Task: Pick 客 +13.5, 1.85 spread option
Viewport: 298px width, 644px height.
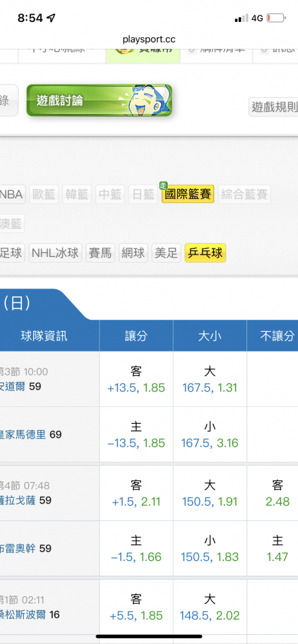Action: (x=136, y=379)
